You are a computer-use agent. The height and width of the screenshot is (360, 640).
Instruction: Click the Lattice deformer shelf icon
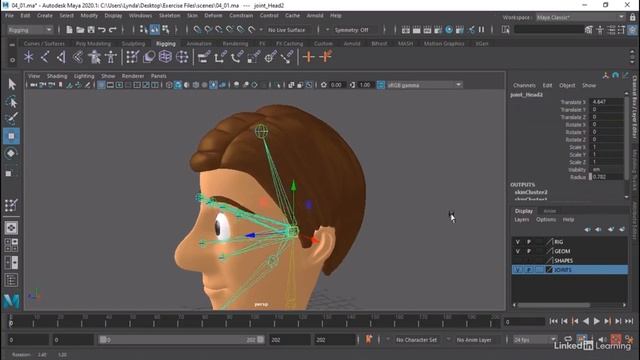(165, 57)
